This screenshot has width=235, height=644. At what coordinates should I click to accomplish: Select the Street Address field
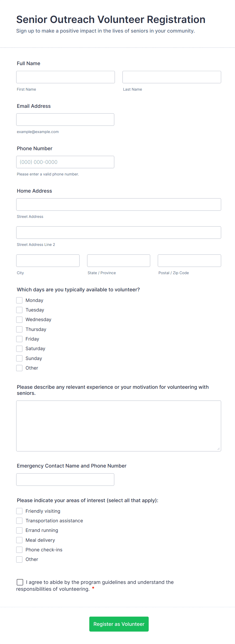pyautogui.click(x=119, y=204)
